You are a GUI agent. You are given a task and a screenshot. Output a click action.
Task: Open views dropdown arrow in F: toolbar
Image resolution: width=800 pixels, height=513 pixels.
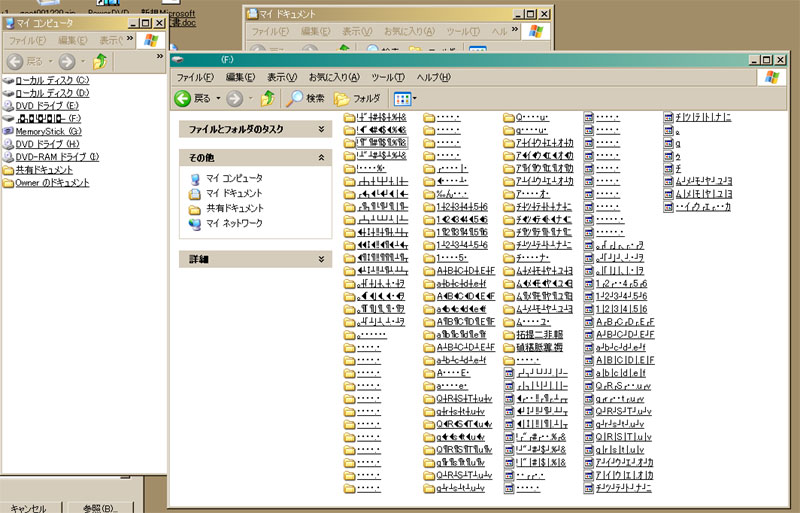click(x=414, y=99)
